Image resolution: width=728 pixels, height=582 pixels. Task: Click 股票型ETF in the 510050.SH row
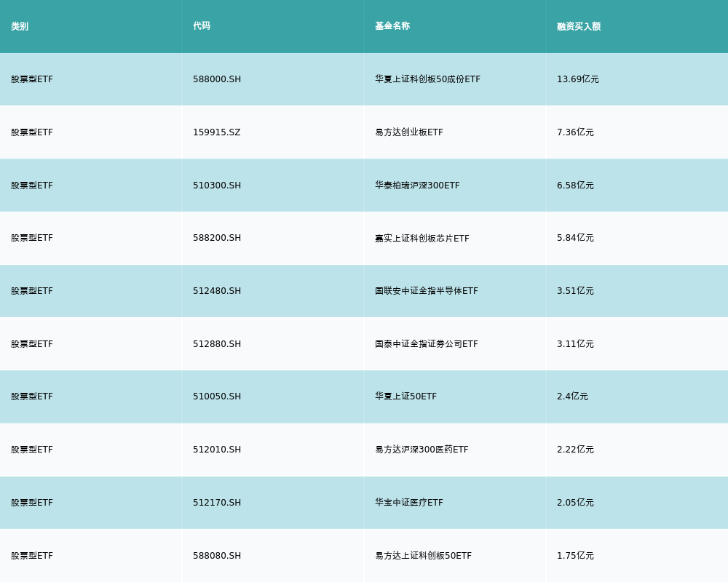[32, 396]
